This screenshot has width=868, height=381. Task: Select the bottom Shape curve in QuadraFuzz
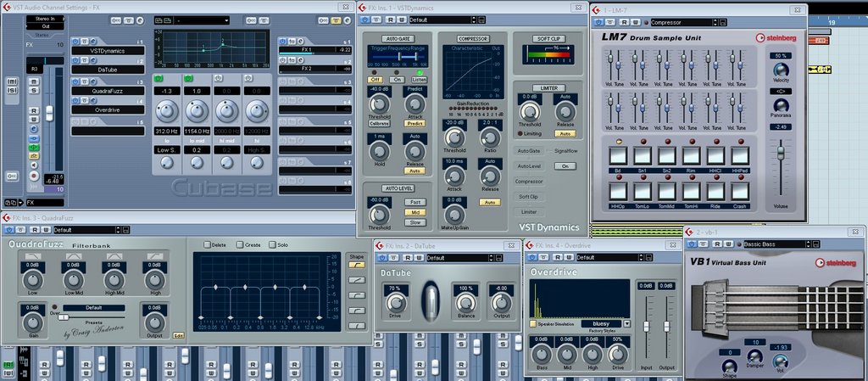point(357,326)
